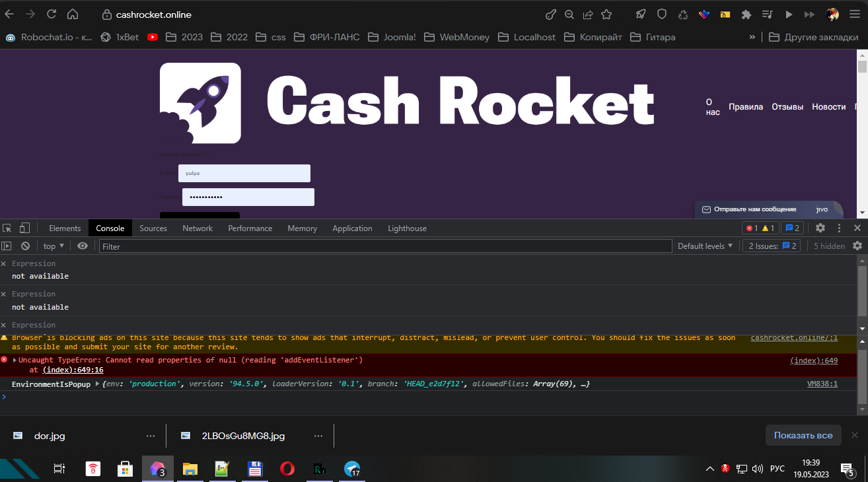
Task: Activate the inspect element picker in DevTools
Action: point(7,228)
